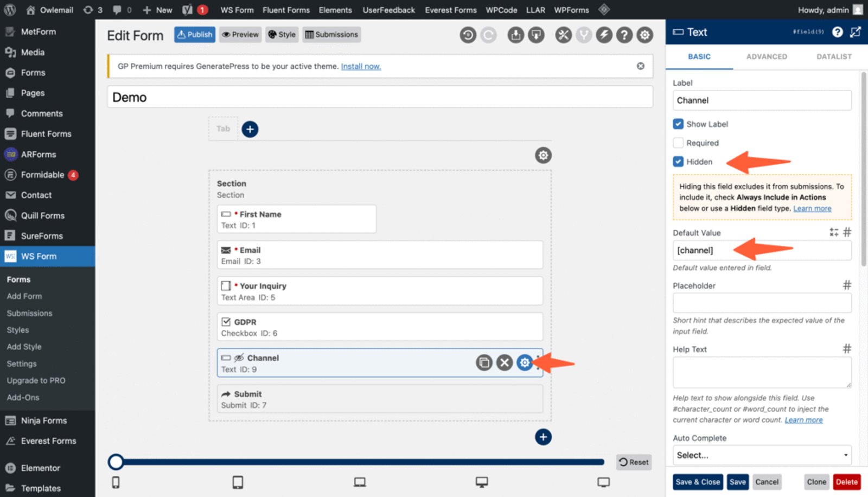Image resolution: width=868 pixels, height=497 pixels.
Task: Open section settings gear above the section
Action: coord(543,155)
